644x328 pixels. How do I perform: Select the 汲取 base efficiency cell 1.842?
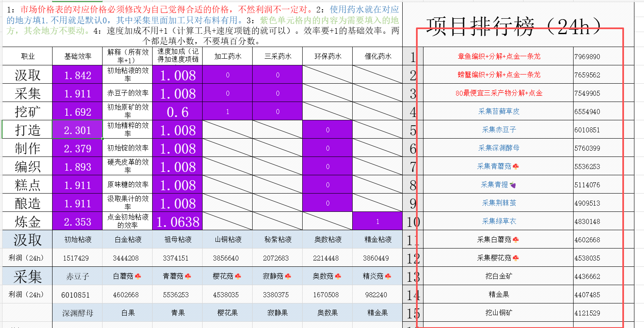pyautogui.click(x=77, y=75)
